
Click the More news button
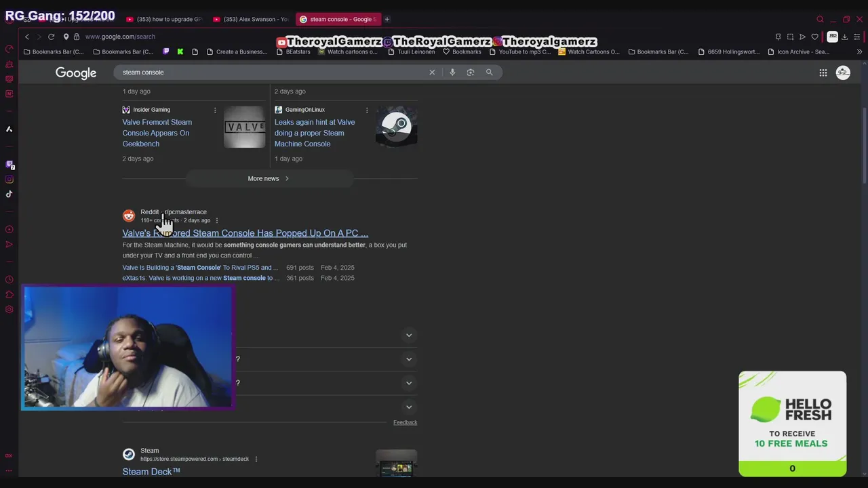pos(269,178)
